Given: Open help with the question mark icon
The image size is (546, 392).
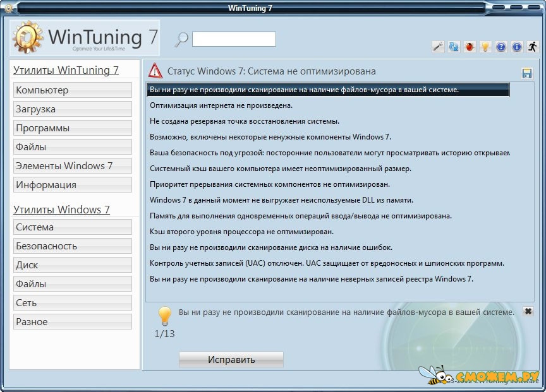Looking at the screenshot, I should 501,47.
